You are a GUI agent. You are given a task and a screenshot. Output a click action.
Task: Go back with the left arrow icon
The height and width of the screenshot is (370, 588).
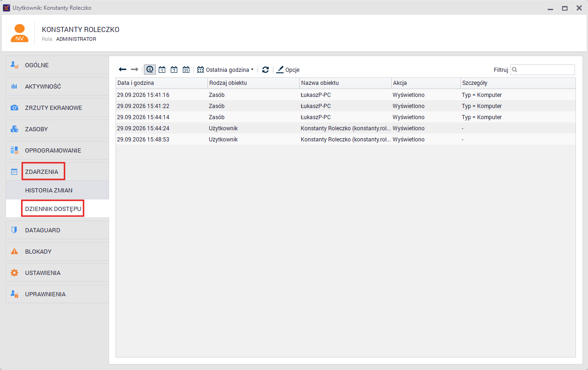(123, 70)
